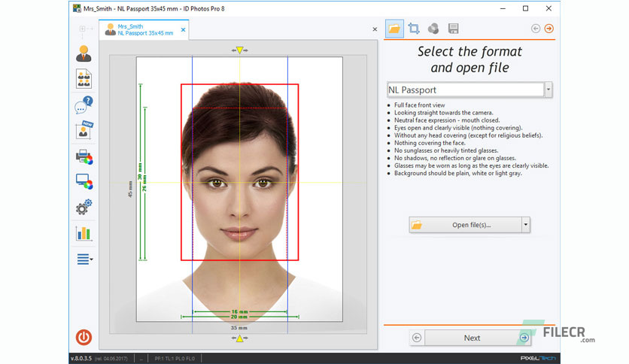
Task: Click the single person photo icon in sidebar
Action: coord(84,53)
